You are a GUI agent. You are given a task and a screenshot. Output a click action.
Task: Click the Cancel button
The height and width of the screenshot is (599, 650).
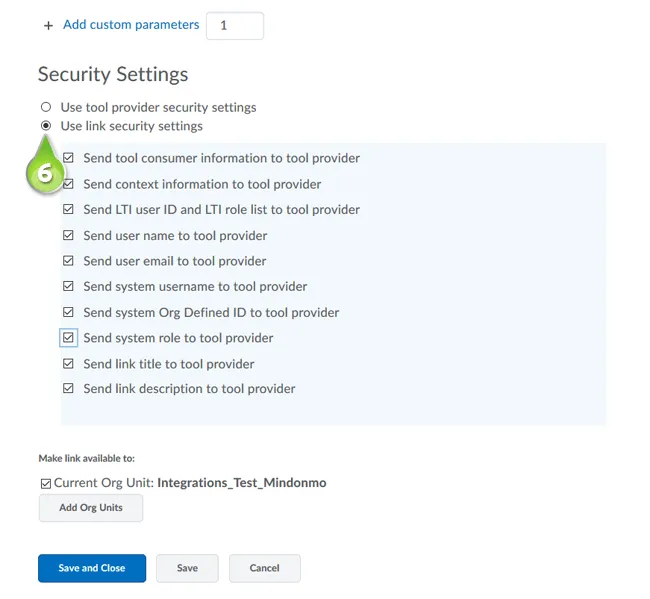click(x=264, y=568)
